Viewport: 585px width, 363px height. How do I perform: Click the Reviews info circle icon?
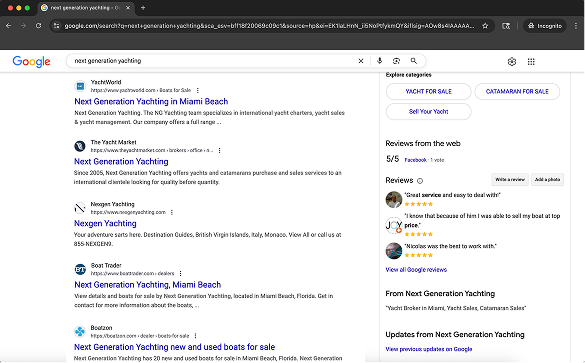[420, 181]
